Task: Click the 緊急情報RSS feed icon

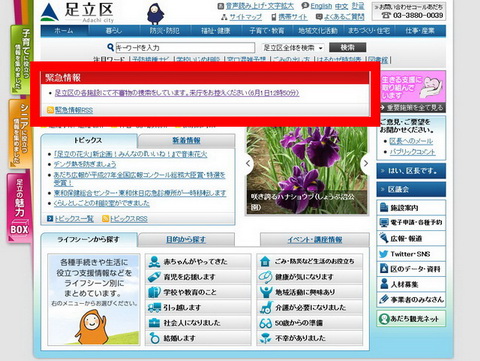Action: pyautogui.click(x=50, y=110)
